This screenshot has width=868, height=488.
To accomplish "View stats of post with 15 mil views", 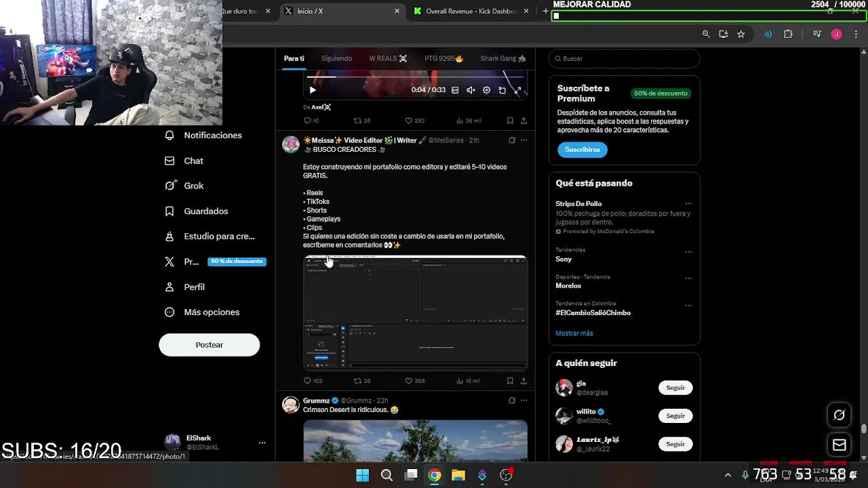I will pos(469,381).
